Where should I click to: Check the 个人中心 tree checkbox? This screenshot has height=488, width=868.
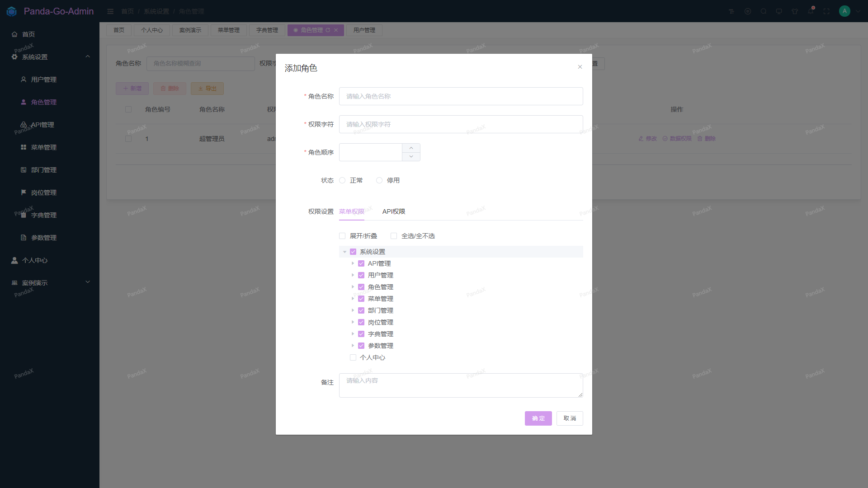[x=353, y=357]
